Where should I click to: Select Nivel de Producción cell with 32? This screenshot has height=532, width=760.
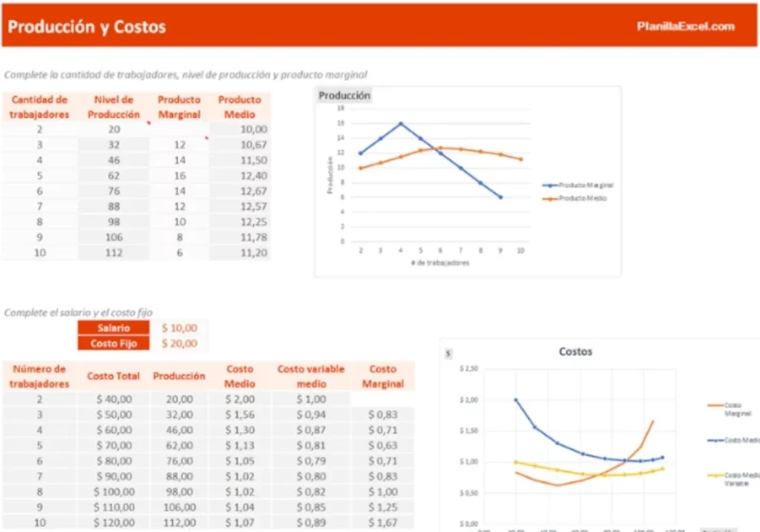click(x=114, y=145)
